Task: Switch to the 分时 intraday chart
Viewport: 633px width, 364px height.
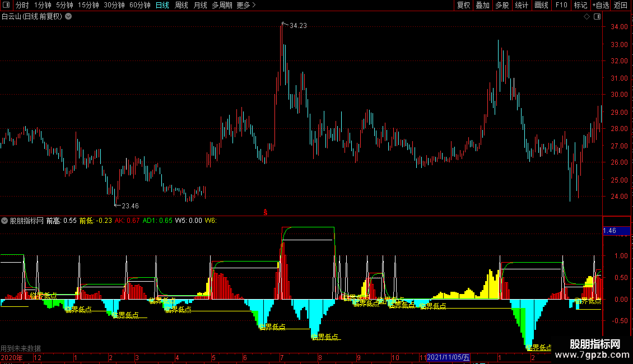Action: click(x=22, y=5)
